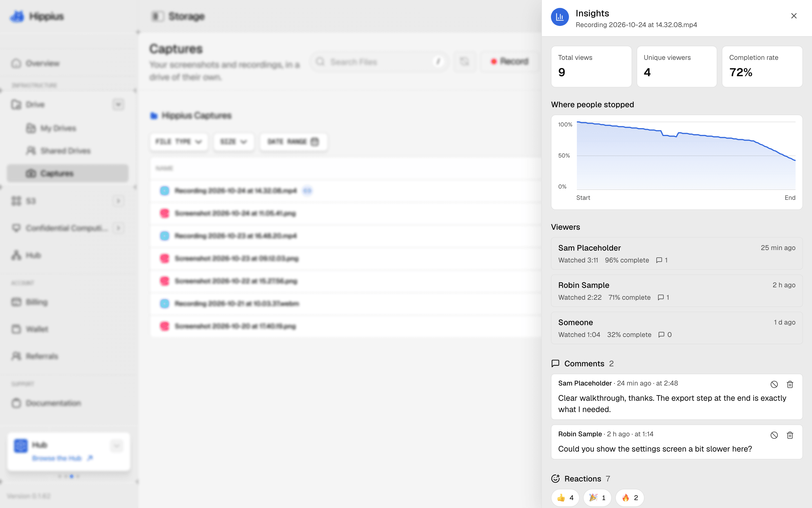The height and width of the screenshot is (508, 812).
Task: Click the Completion rate card
Action: click(x=762, y=67)
